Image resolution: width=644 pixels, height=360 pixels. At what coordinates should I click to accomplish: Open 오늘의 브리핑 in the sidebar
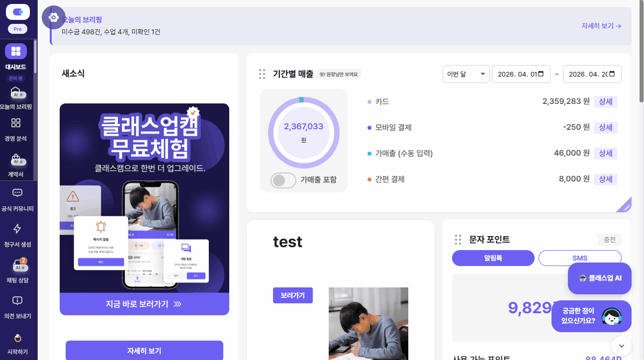(16, 98)
